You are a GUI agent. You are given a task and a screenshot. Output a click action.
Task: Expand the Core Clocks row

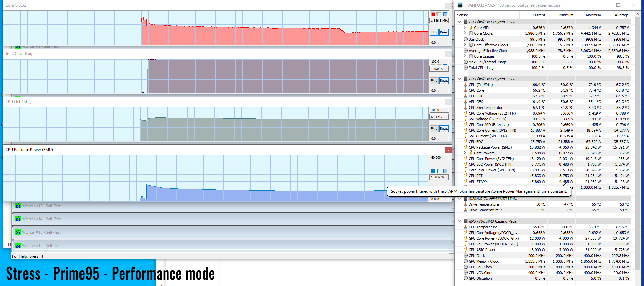pyautogui.click(x=465, y=33)
